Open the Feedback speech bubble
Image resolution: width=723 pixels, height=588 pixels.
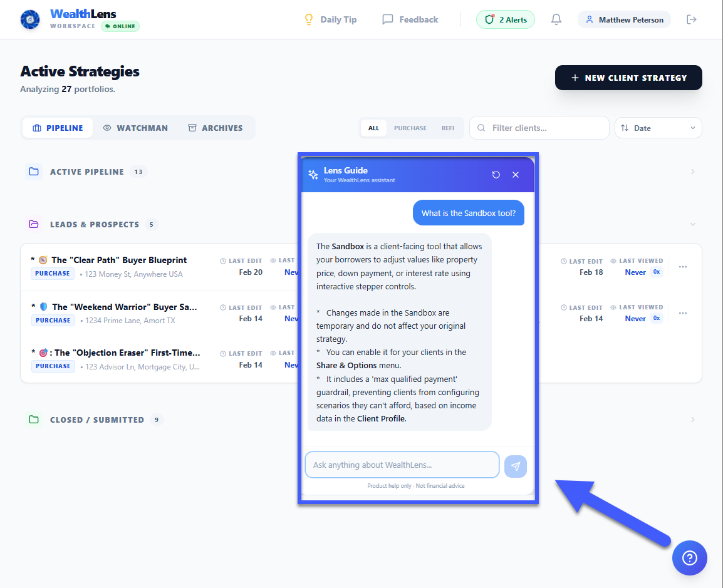coord(410,19)
